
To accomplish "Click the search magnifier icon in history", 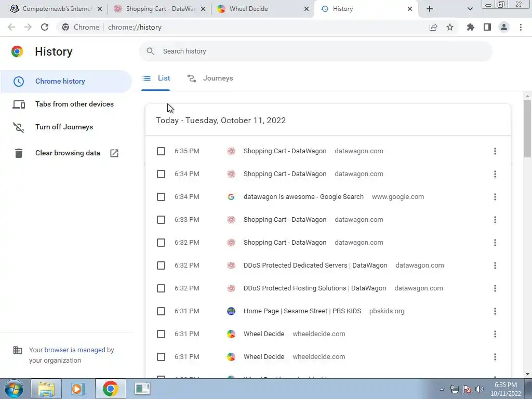I will [150, 51].
